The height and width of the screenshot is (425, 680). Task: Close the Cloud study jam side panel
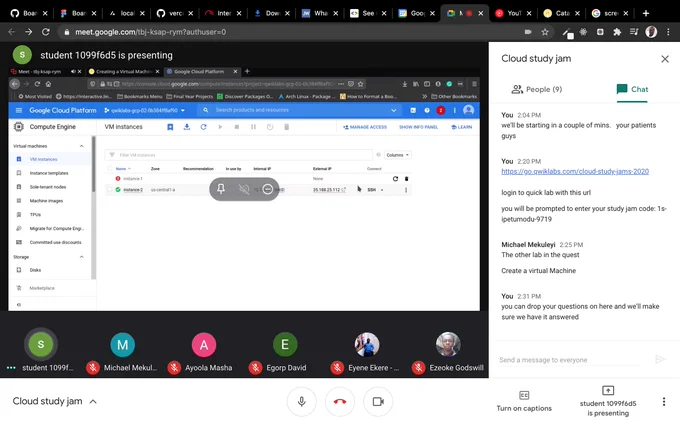click(665, 59)
